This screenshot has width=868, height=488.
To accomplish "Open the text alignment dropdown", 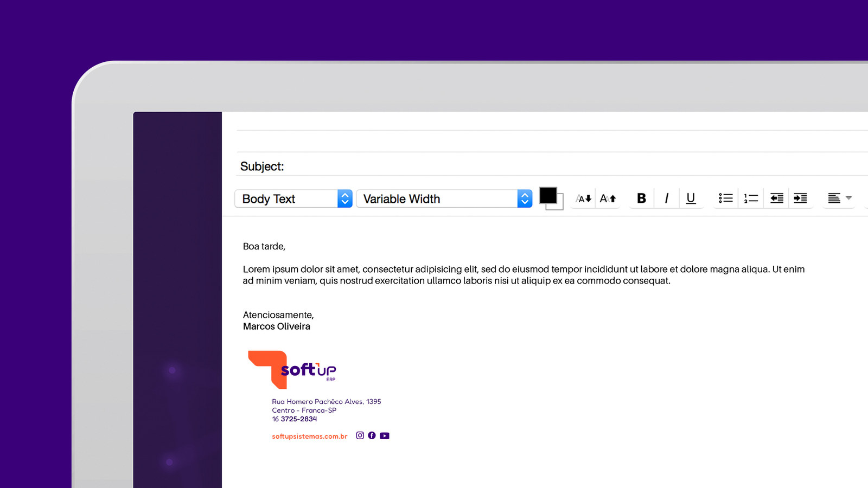I will (x=839, y=198).
